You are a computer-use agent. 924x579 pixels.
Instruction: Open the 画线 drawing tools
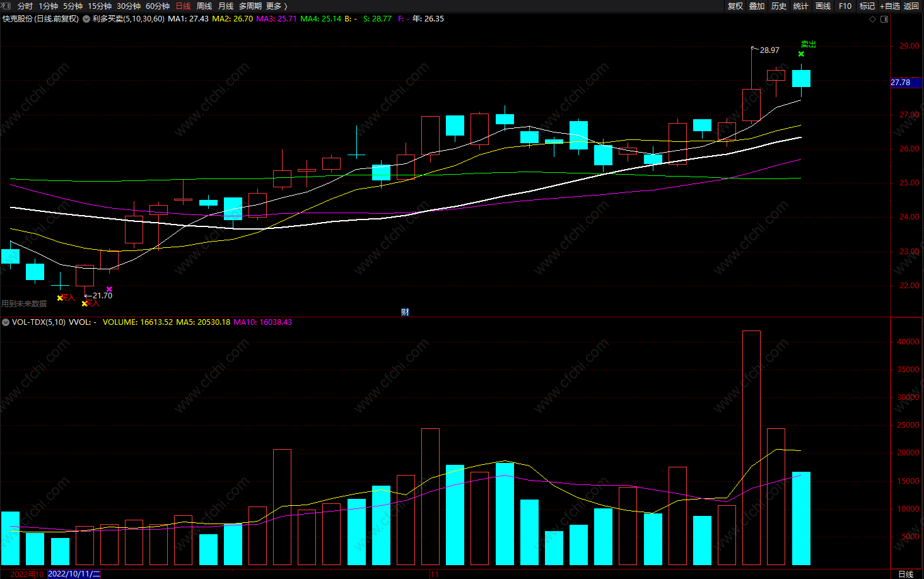tap(823, 6)
